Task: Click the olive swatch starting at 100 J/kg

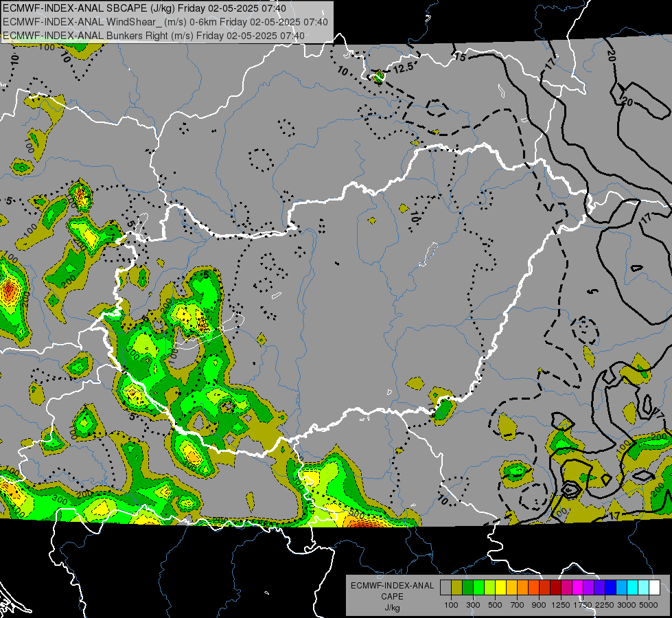Action: click(457, 587)
